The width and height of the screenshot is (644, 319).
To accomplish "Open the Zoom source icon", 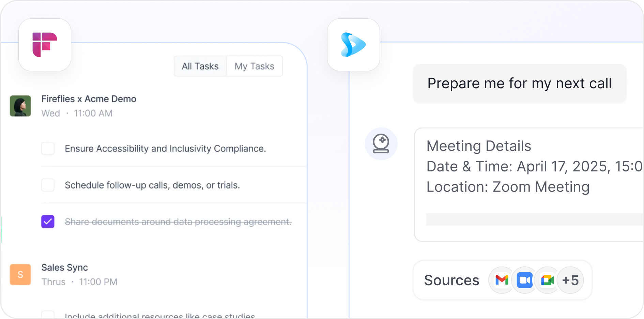I will 524,280.
